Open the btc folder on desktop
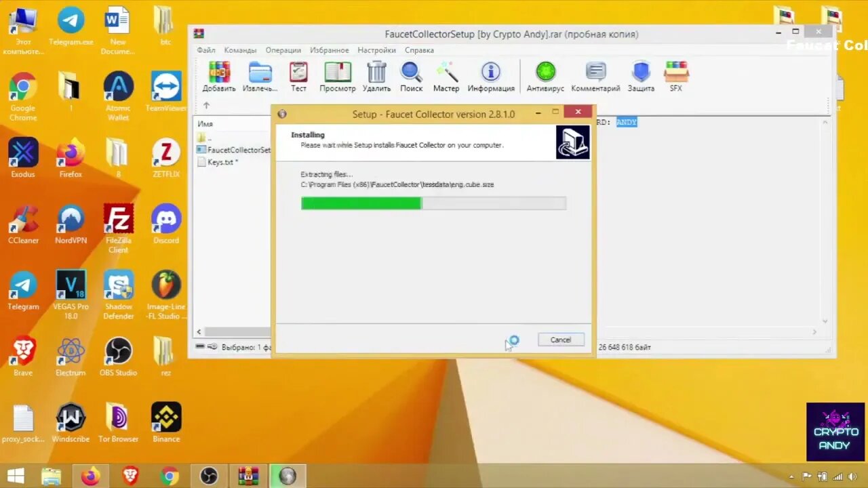 165,26
